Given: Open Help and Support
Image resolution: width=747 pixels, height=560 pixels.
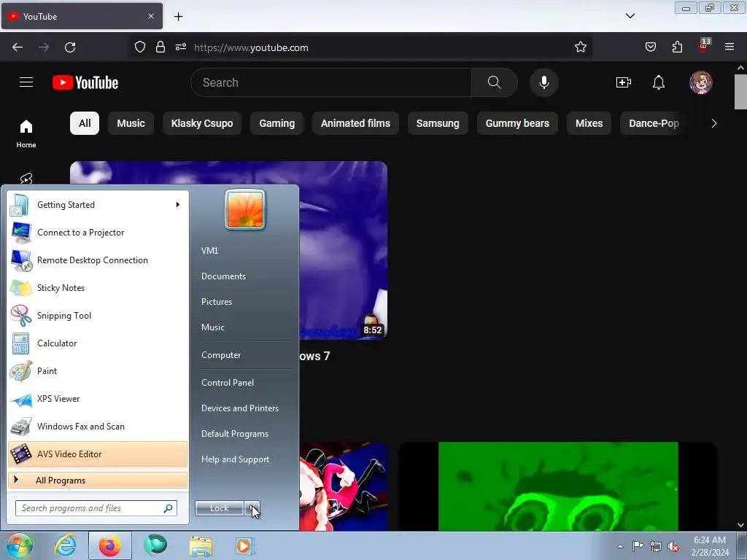Looking at the screenshot, I should coord(236,459).
